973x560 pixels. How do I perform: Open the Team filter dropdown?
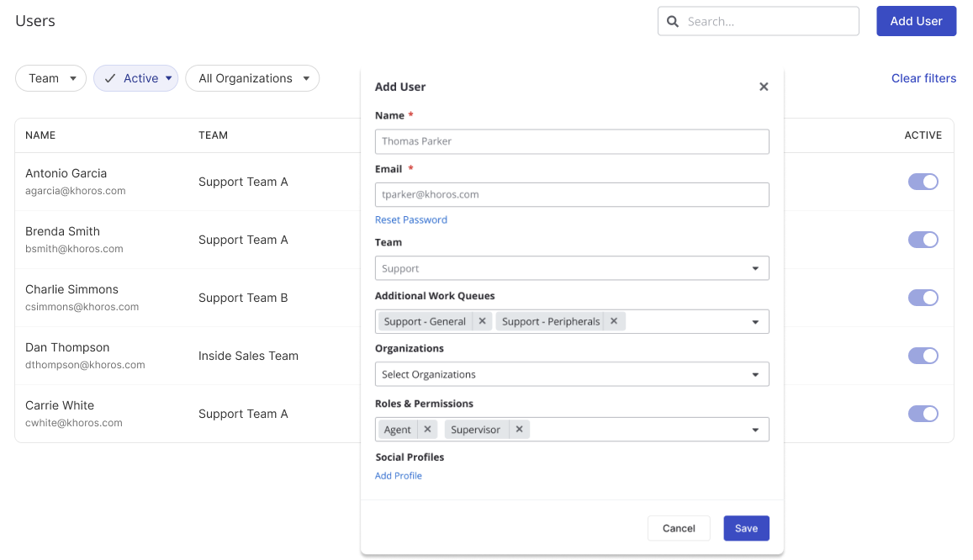[50, 78]
